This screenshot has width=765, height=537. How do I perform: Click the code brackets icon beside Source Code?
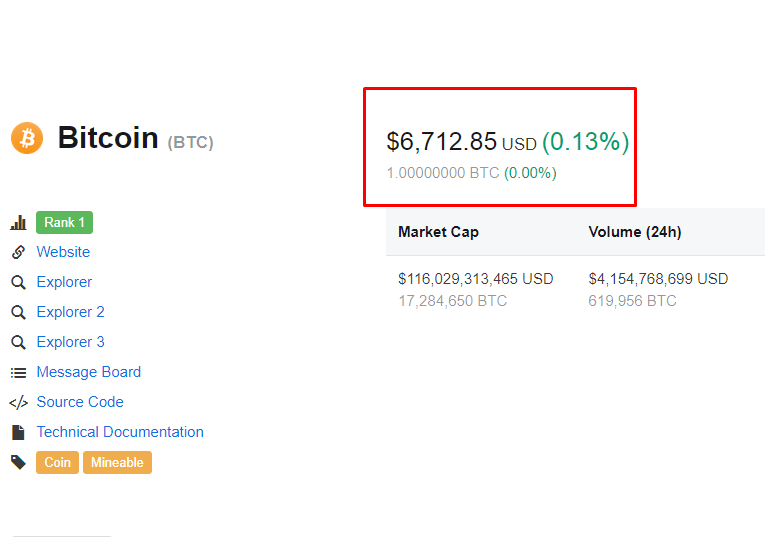pos(18,402)
